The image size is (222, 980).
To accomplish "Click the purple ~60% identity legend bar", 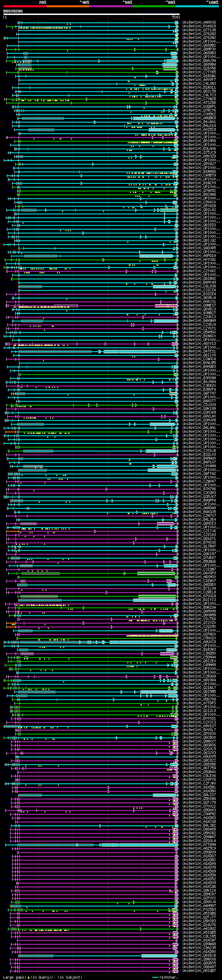I will pyautogui.click(x=111, y=6).
